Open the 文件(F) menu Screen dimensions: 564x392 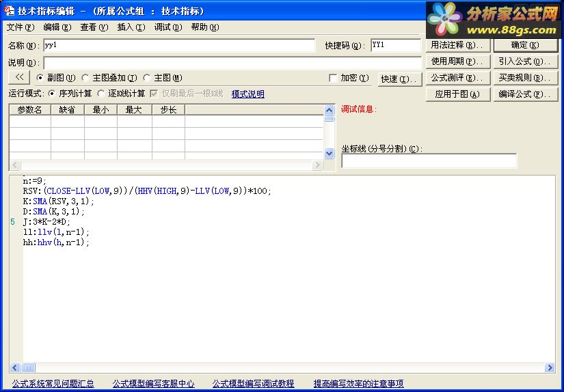tap(21, 27)
